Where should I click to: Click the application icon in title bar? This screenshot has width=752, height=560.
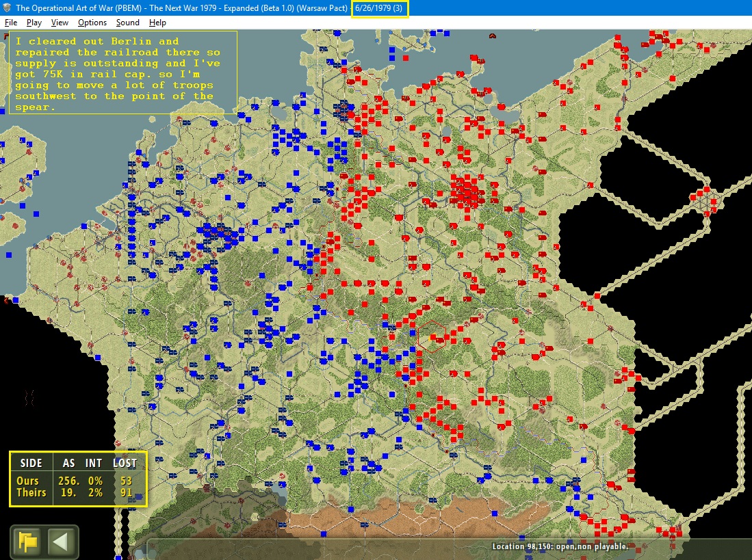pyautogui.click(x=8, y=8)
